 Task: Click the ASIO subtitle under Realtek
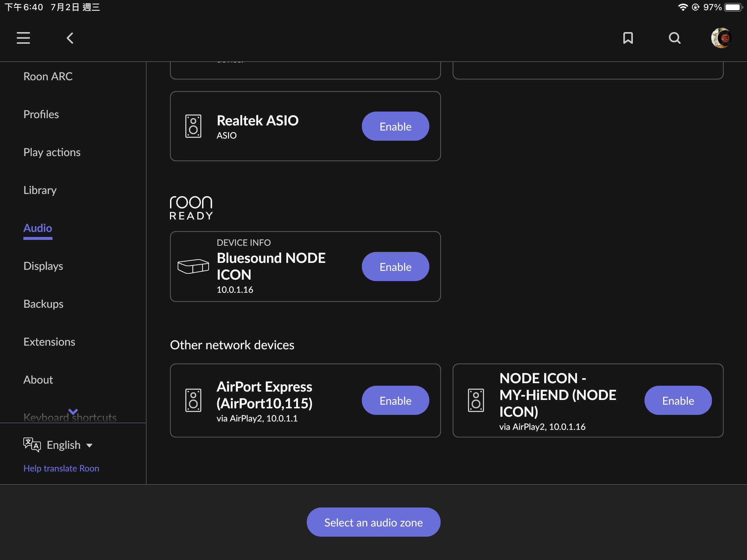coord(227,135)
